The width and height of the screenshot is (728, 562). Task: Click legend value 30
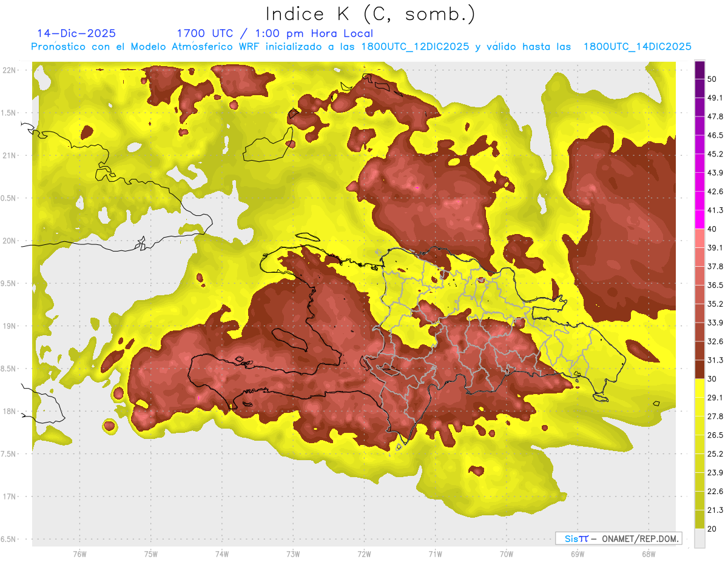pyautogui.click(x=712, y=379)
